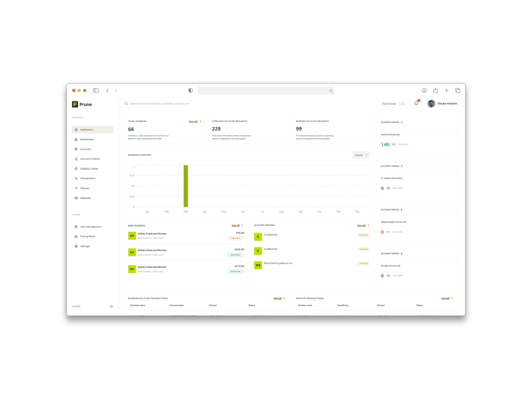The height and width of the screenshot is (399, 532).
Task: Click the chevron beside Payouts Transactions See All
Action: point(452,298)
